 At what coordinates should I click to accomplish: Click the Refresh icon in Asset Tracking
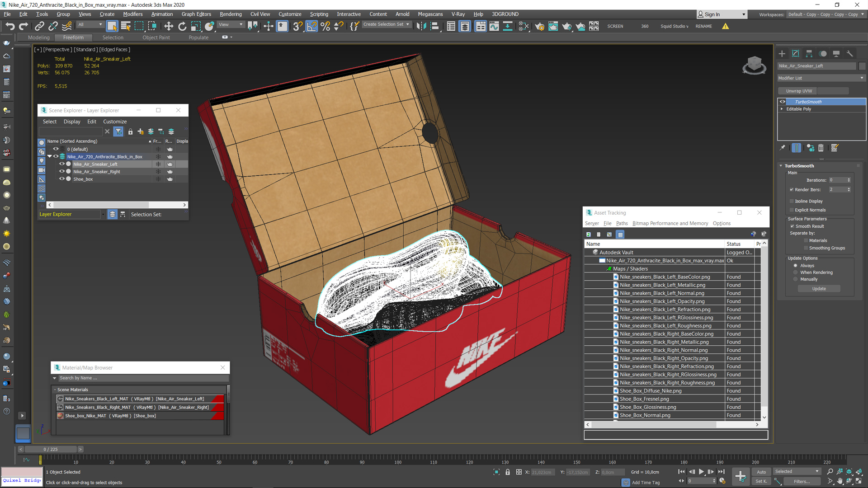[589, 235]
